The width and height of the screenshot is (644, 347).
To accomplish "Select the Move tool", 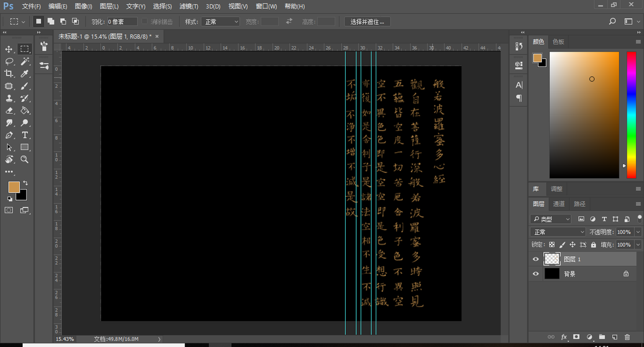I will 9,49.
